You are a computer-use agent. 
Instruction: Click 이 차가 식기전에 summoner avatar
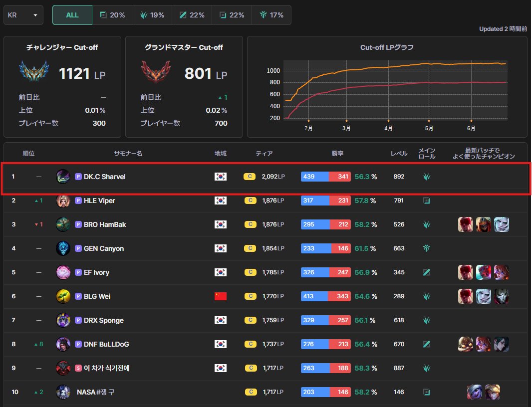click(63, 368)
